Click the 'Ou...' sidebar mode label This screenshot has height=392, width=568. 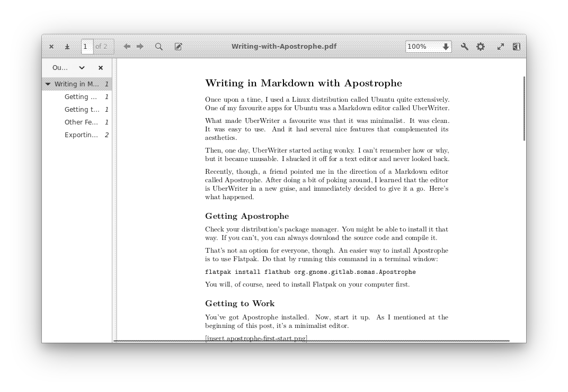tap(60, 68)
